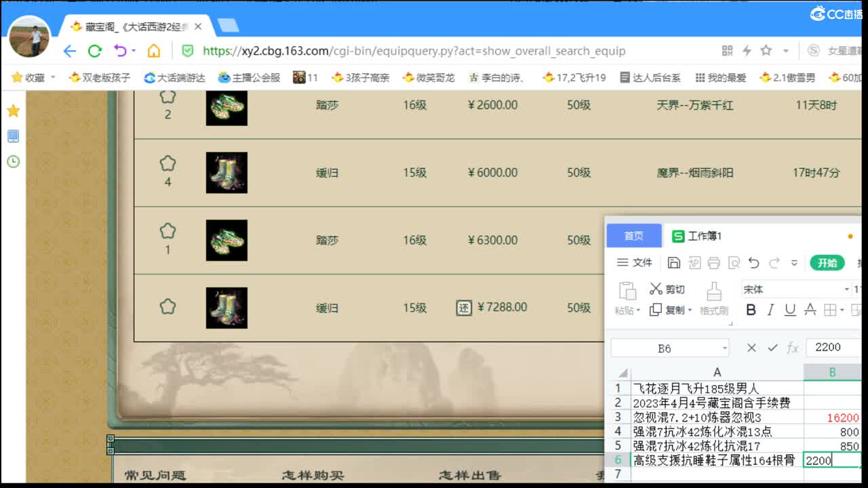Expand WPS quick access toolbar options
The image size is (868, 488).
click(x=794, y=263)
